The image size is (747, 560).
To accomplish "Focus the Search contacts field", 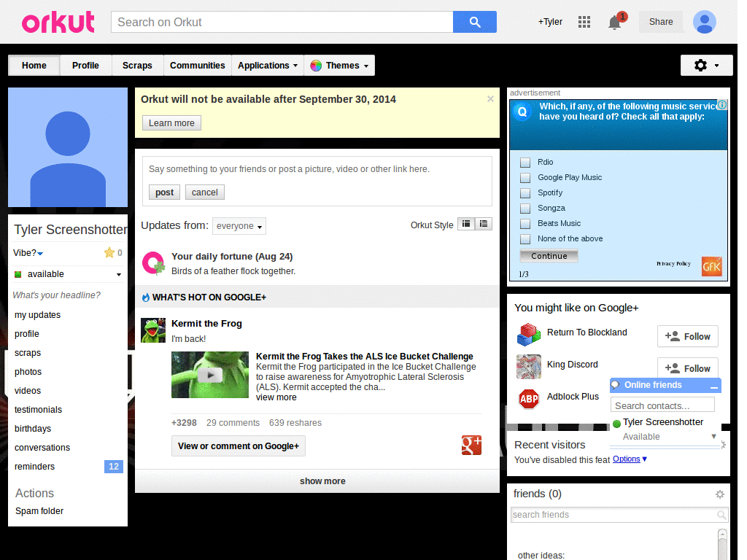I will 662,405.
